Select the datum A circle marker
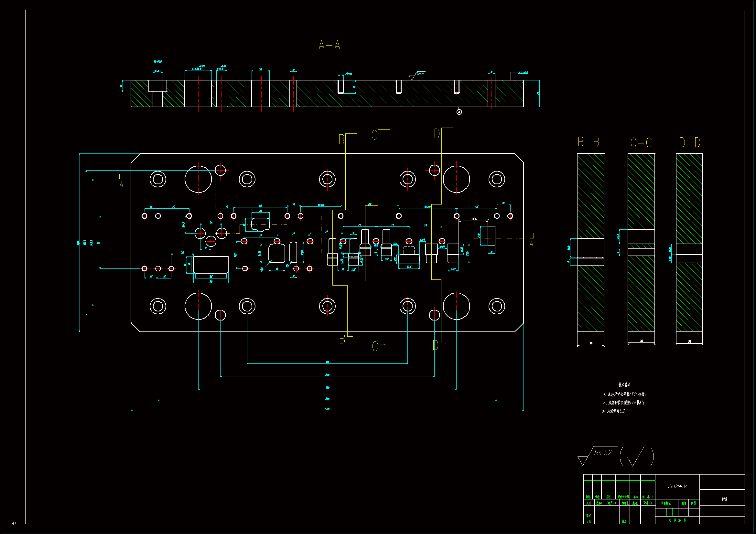 click(x=459, y=112)
